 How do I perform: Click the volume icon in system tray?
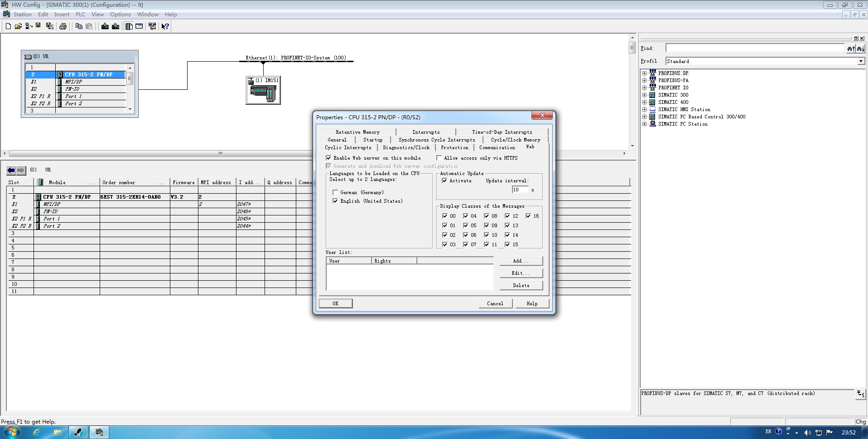pyautogui.click(x=807, y=432)
